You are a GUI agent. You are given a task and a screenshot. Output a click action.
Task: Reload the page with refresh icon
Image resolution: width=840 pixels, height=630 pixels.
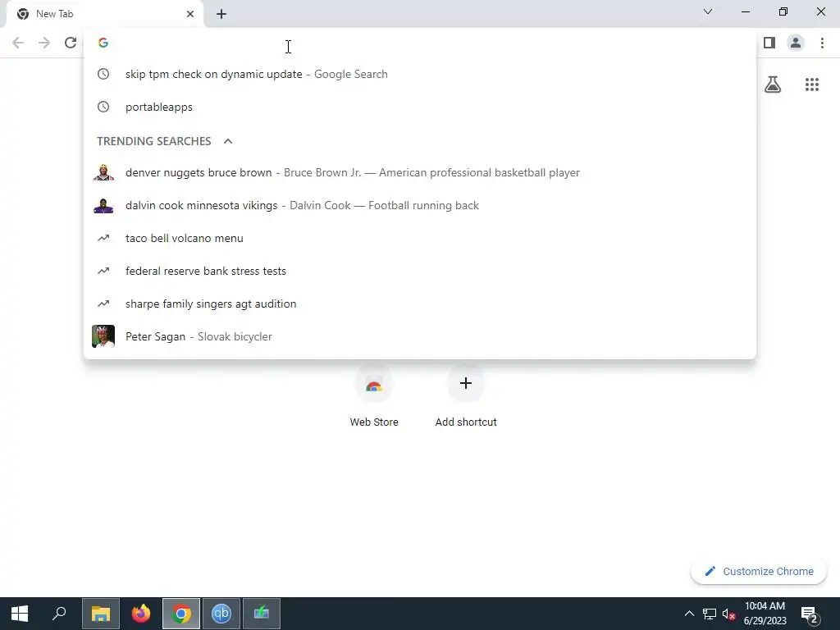click(x=71, y=43)
